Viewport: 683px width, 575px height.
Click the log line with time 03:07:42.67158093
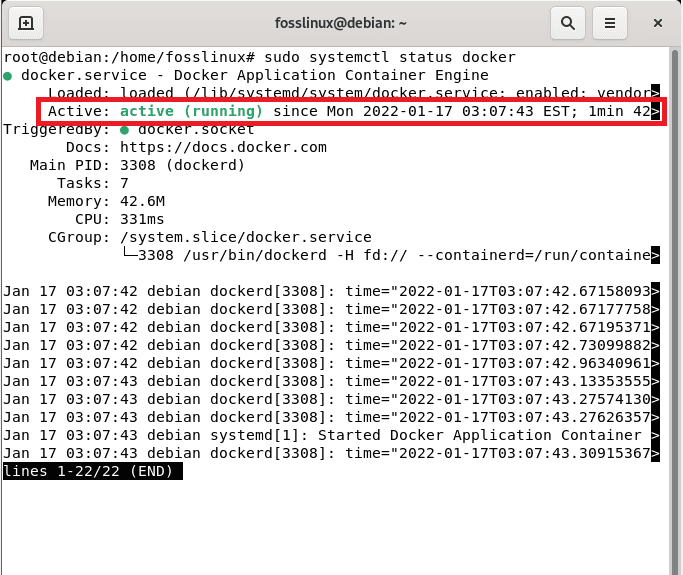(331, 291)
